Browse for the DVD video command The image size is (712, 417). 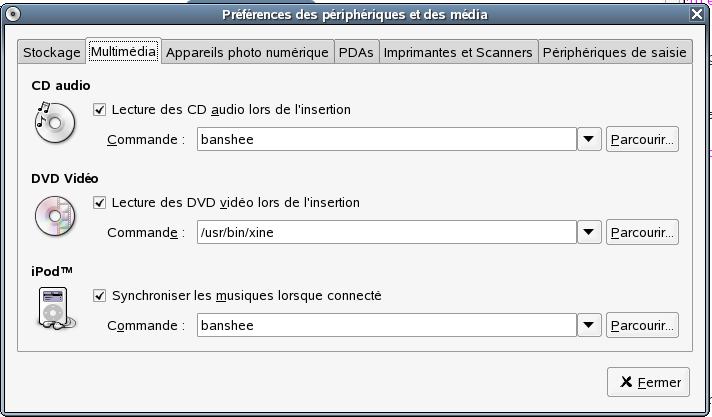click(642, 232)
